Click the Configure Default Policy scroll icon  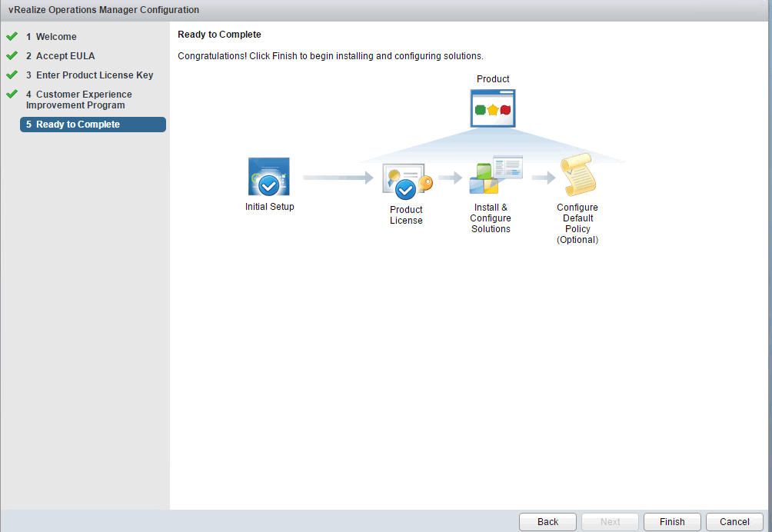578,175
